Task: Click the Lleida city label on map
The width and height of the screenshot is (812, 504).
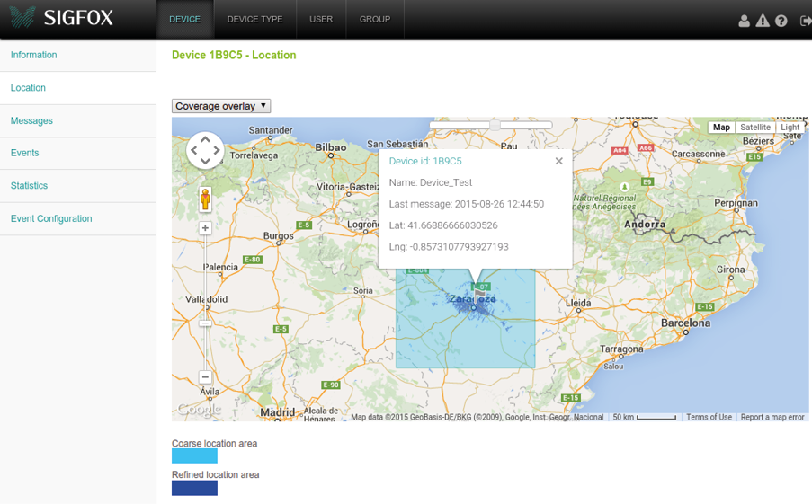Action: [578, 303]
